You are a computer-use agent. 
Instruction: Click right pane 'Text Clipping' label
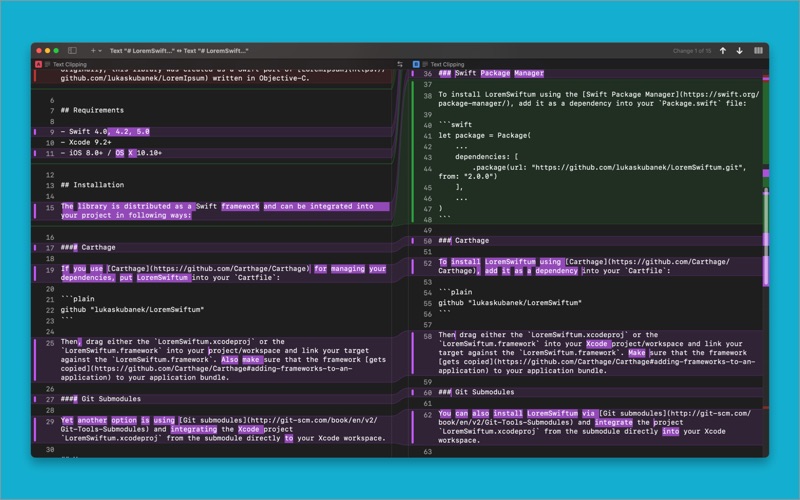point(447,64)
